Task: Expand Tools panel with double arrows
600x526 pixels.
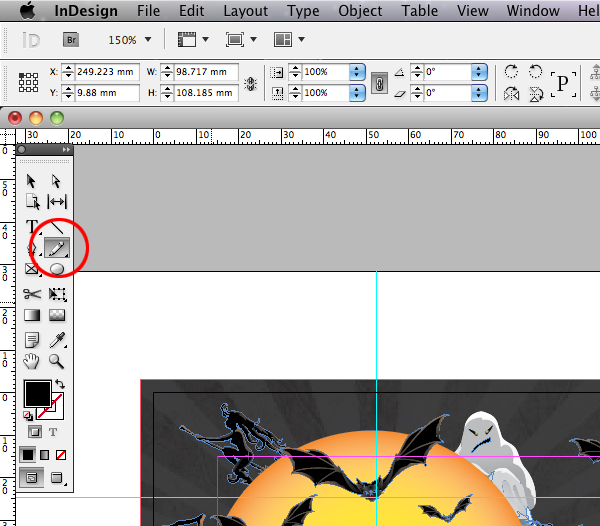Action: click(66, 150)
